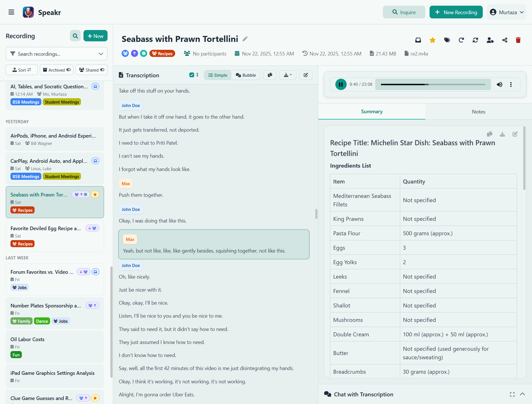The width and height of the screenshot is (532, 404).
Task: Open the Murtaza user menu
Action: coord(507,12)
